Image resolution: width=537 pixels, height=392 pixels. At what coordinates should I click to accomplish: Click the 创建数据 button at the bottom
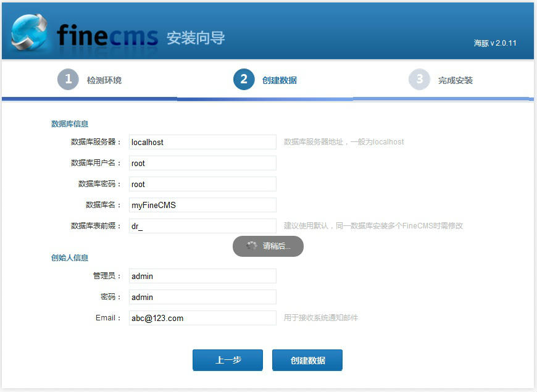click(307, 360)
